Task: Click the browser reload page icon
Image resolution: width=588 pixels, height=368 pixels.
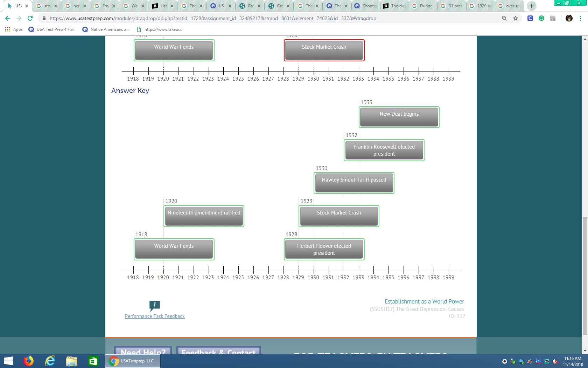Action: (30, 18)
